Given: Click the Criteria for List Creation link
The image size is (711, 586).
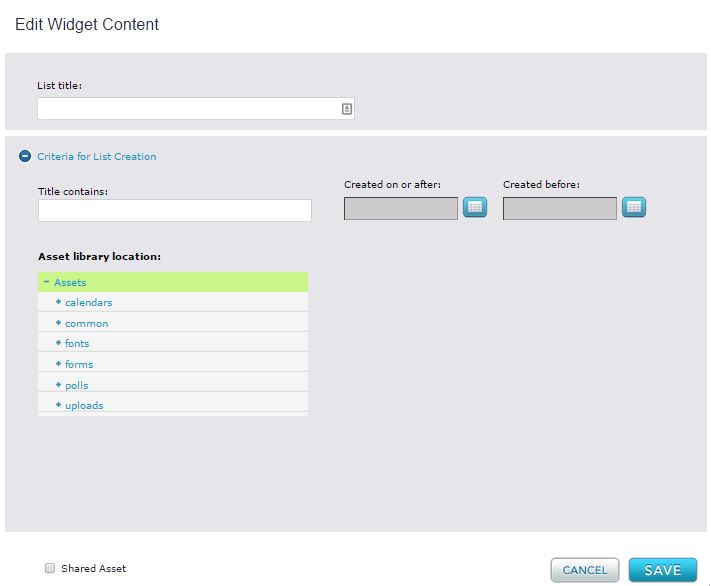Looking at the screenshot, I should 97,156.
